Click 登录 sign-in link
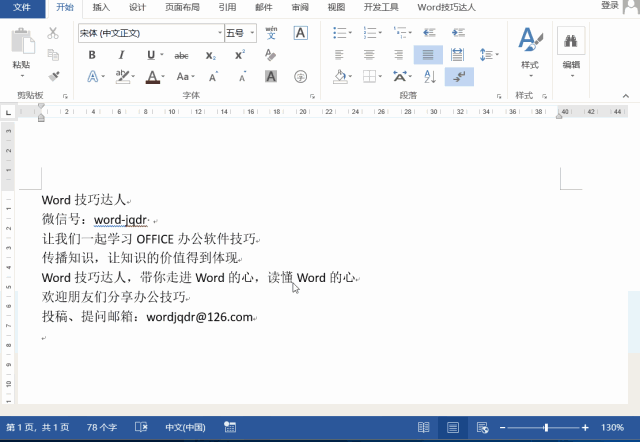 pos(610,5)
